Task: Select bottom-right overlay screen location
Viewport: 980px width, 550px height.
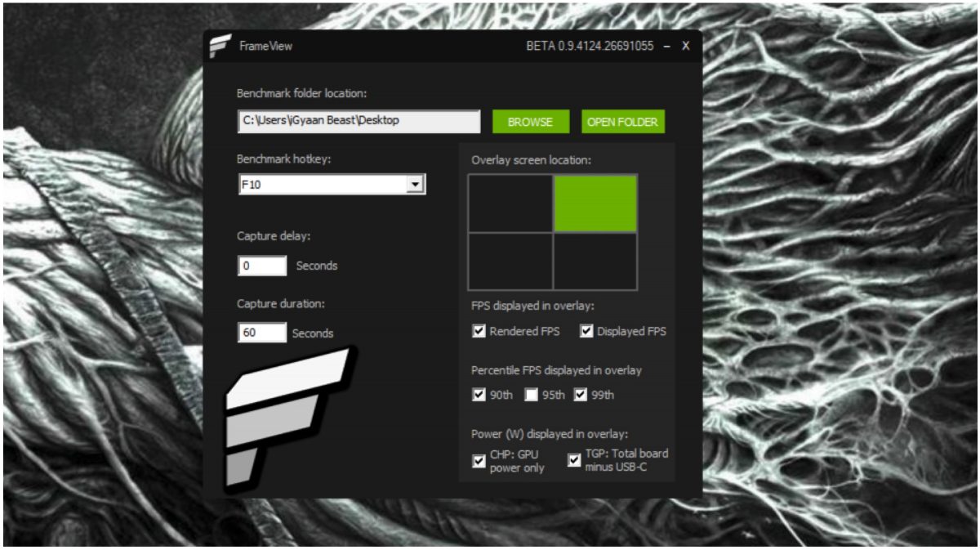Action: coord(595,261)
